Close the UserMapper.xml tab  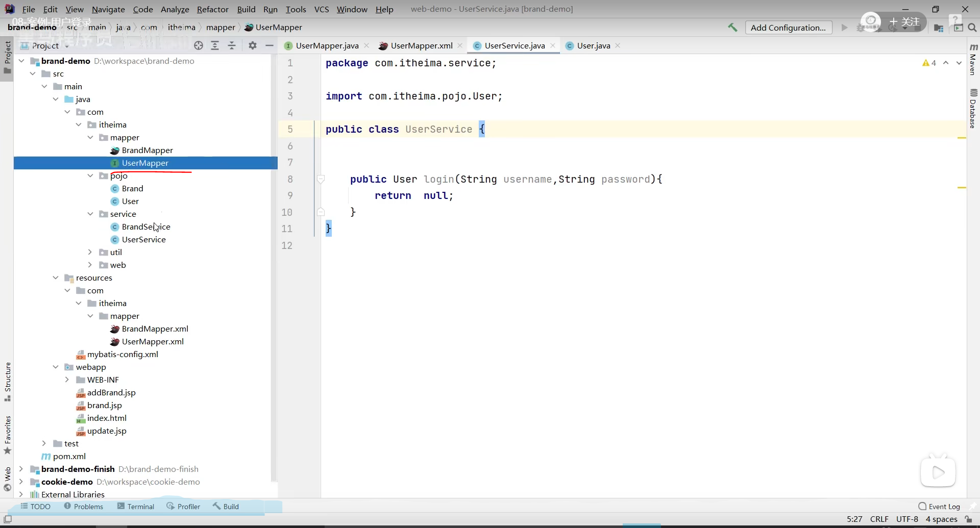[460, 45]
